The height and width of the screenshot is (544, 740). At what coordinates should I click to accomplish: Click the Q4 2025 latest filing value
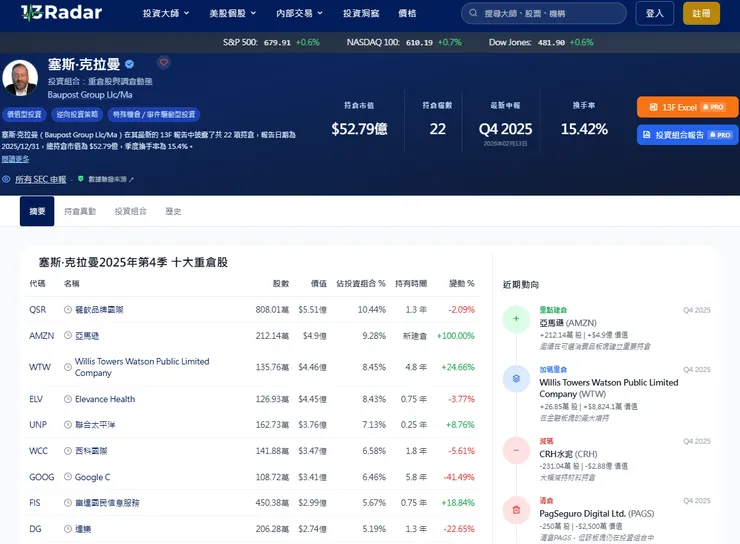505,129
